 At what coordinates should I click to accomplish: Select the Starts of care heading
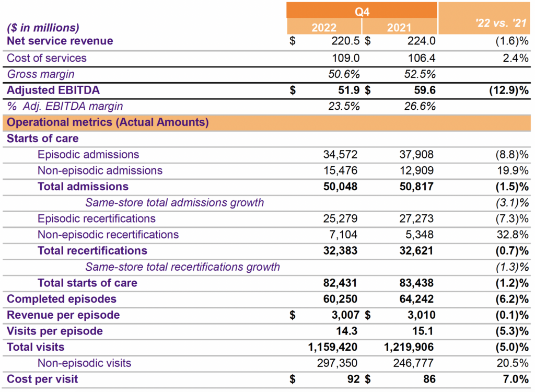point(42,139)
